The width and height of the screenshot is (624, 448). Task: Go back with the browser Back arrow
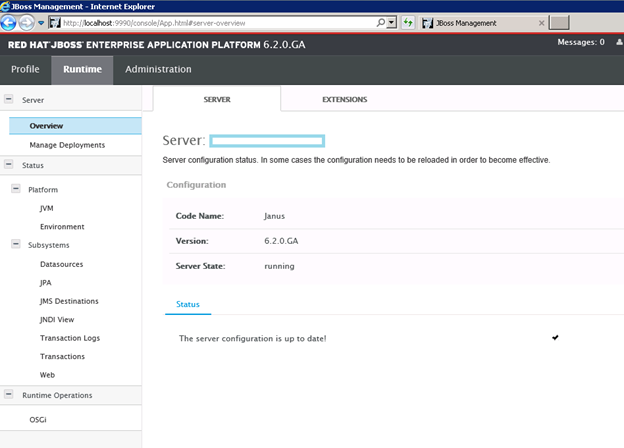pos(8,23)
